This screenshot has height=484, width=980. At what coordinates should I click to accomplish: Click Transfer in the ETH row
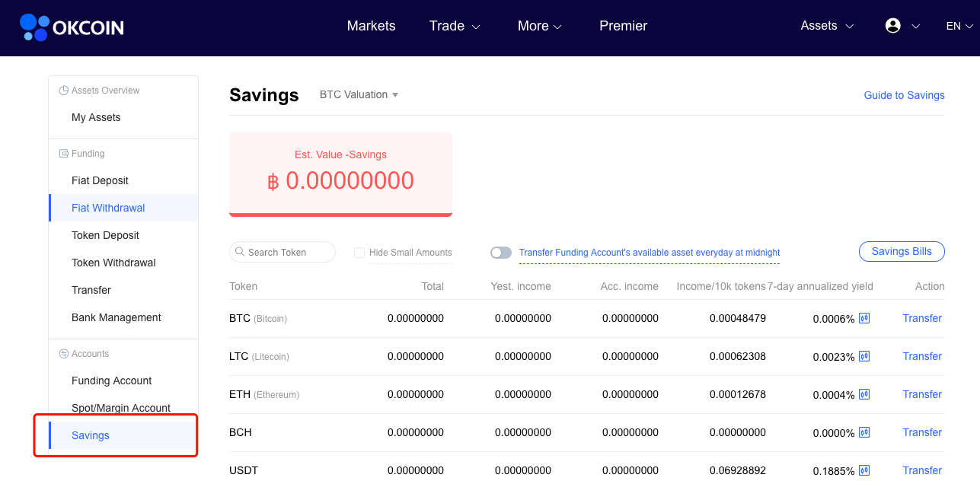[x=922, y=394]
